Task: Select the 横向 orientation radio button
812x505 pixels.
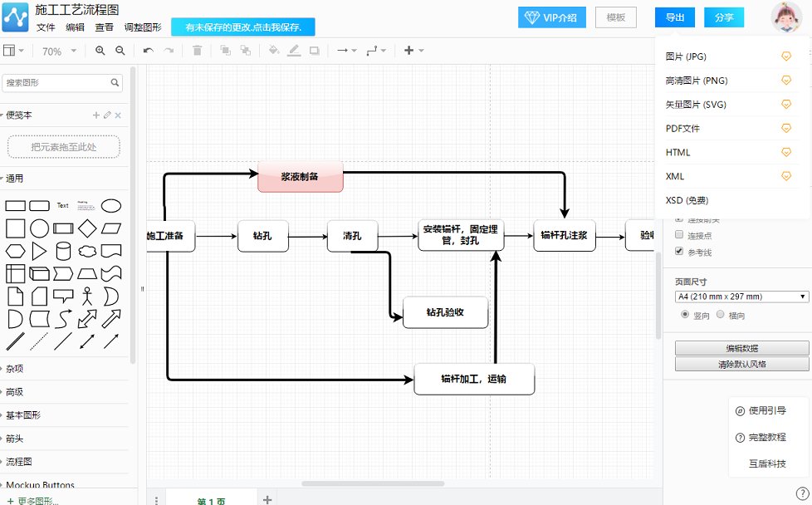Action: coord(720,316)
